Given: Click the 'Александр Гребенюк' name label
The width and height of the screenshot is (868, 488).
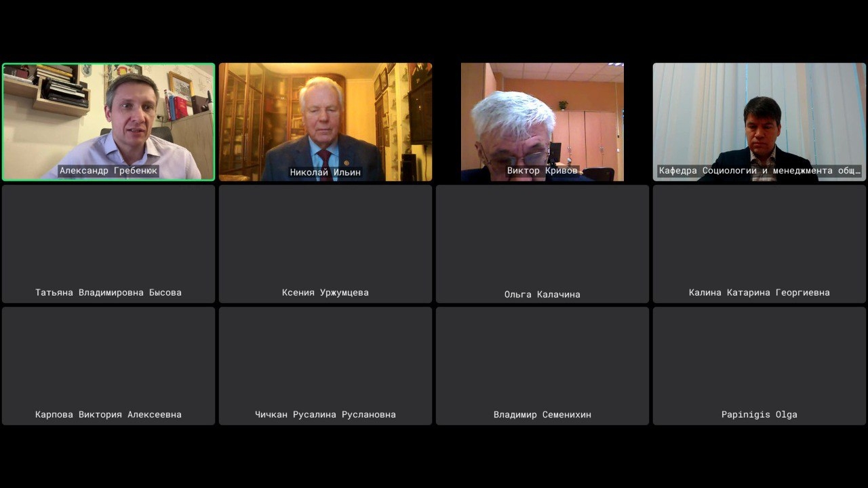Looking at the screenshot, I should point(108,171).
